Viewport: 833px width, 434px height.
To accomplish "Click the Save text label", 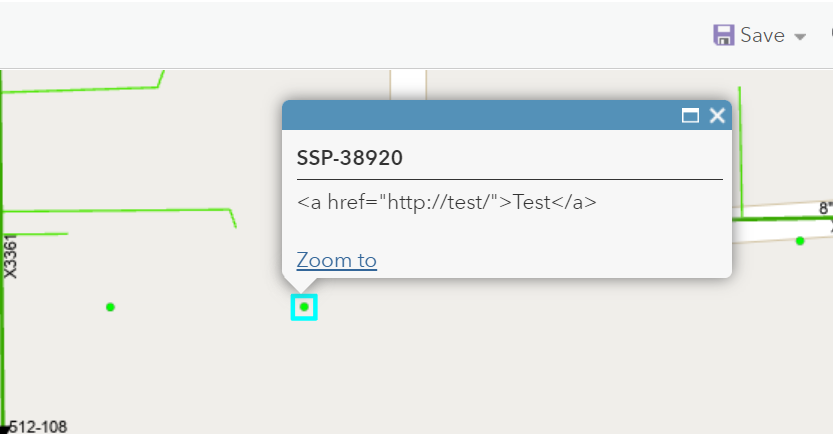I will 762,35.
